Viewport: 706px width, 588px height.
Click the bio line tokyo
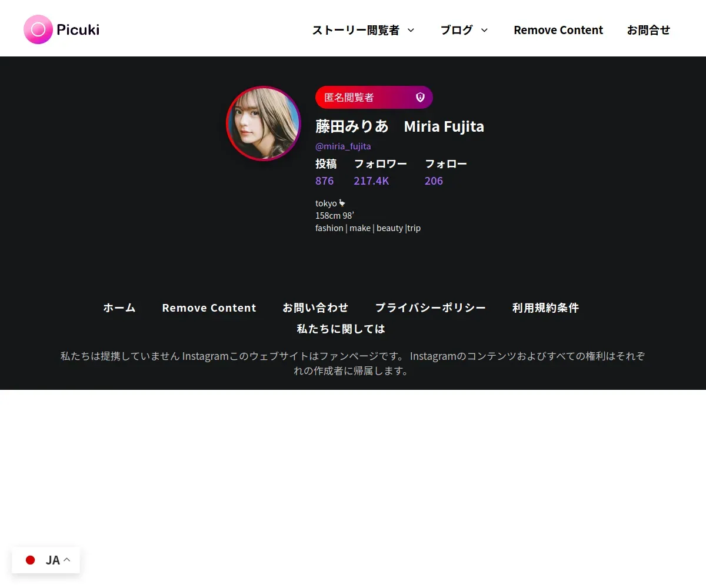(331, 203)
